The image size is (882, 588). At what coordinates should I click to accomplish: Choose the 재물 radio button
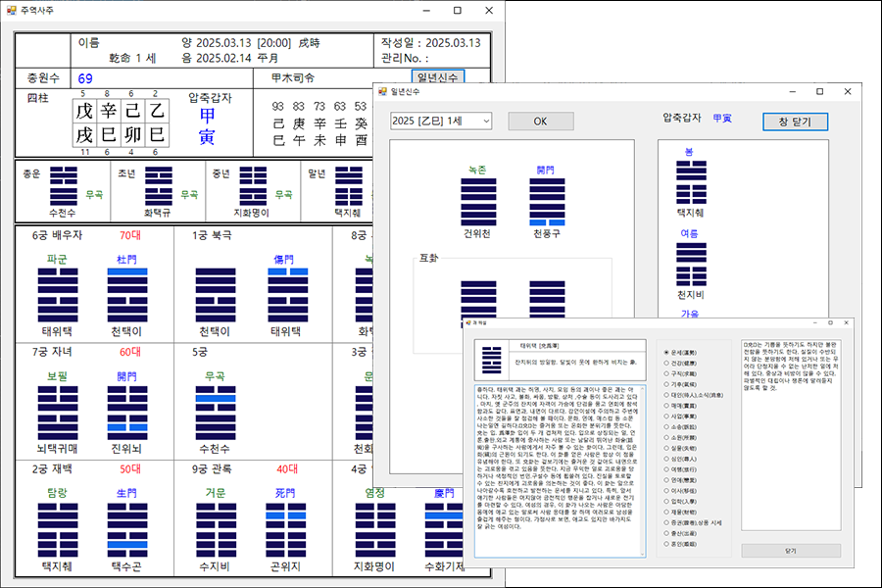pos(667,511)
